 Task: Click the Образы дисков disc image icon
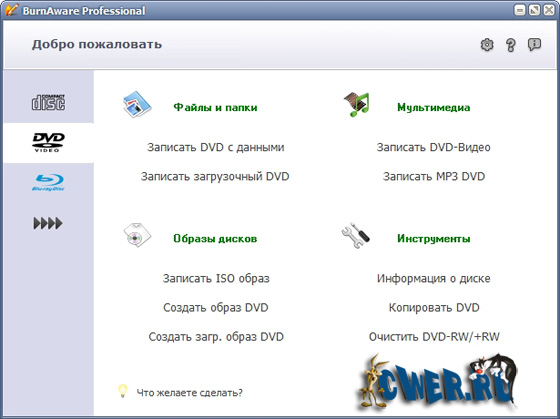pyautogui.click(x=138, y=235)
